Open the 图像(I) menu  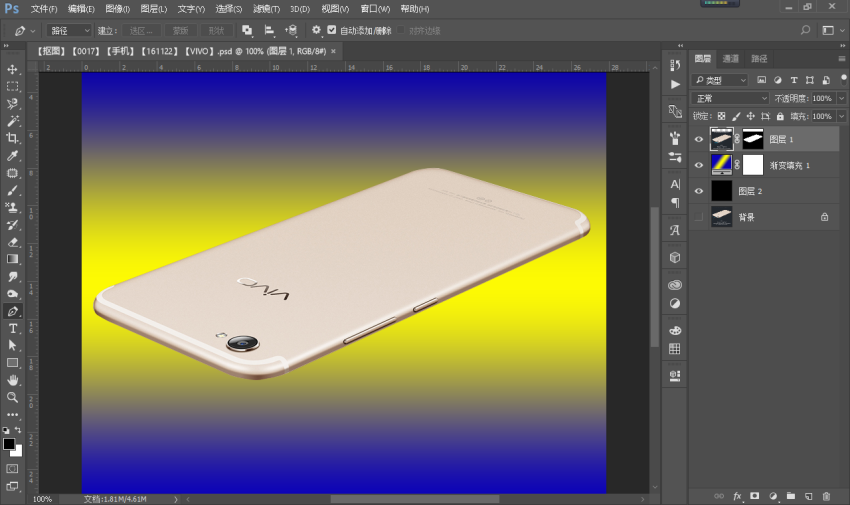117,9
